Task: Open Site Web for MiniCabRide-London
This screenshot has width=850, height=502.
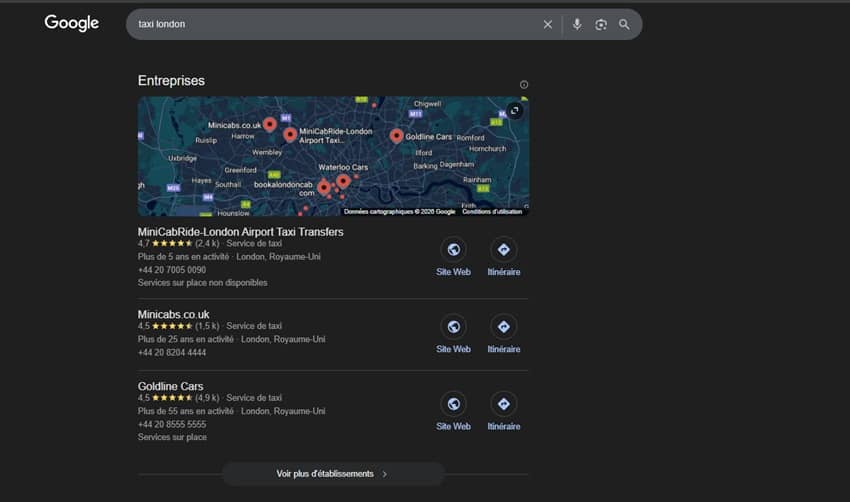Action: [453, 258]
